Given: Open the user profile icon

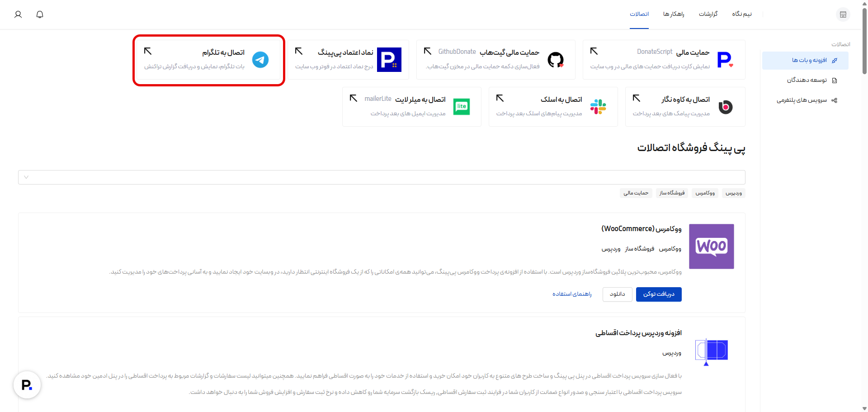Looking at the screenshot, I should point(18,14).
